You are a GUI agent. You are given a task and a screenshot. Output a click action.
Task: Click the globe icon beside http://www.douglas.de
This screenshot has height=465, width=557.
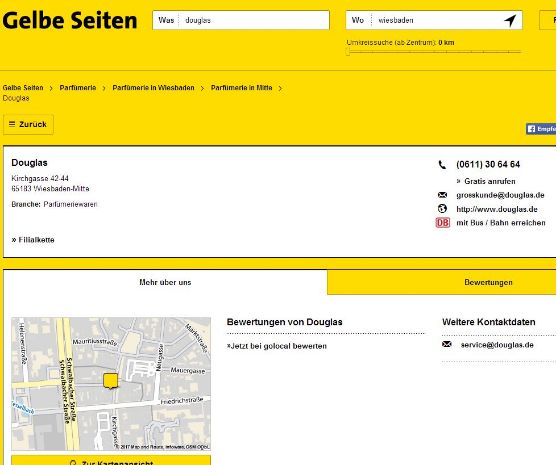click(442, 209)
